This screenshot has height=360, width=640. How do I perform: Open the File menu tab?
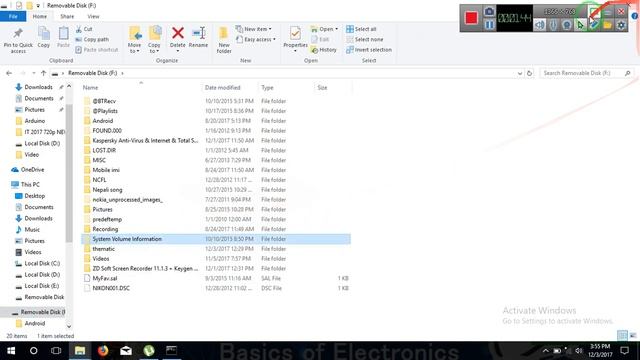[13, 16]
